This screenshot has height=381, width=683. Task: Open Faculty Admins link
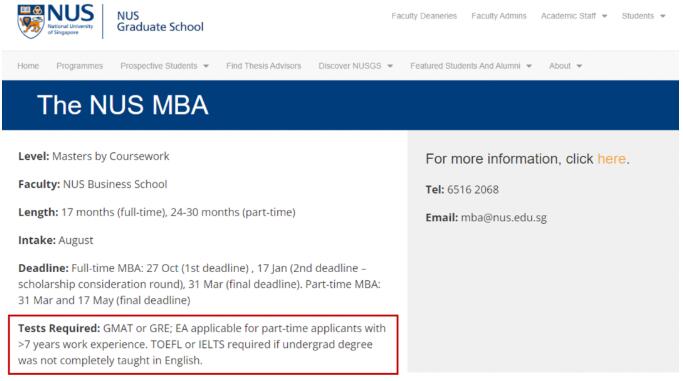point(499,16)
